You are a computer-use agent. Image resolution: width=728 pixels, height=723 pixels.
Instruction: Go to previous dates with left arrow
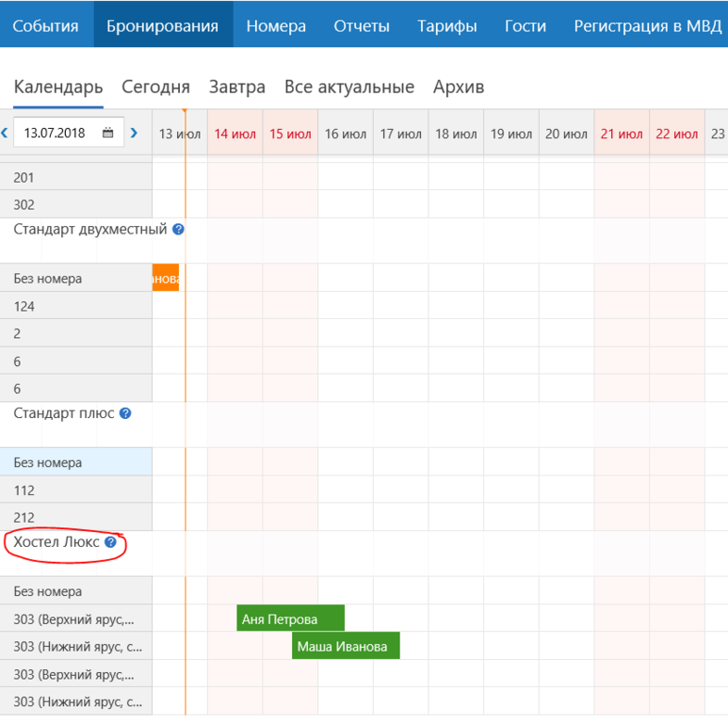5,134
